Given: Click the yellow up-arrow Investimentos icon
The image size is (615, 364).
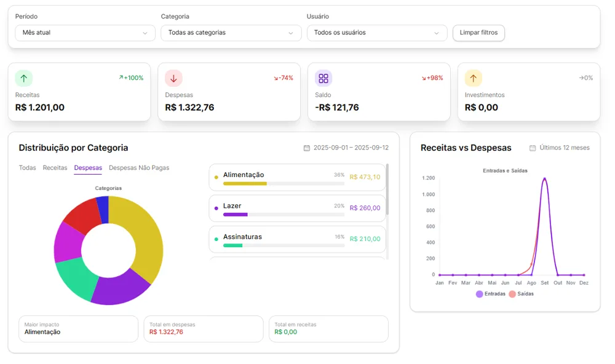Looking at the screenshot, I should tap(474, 78).
